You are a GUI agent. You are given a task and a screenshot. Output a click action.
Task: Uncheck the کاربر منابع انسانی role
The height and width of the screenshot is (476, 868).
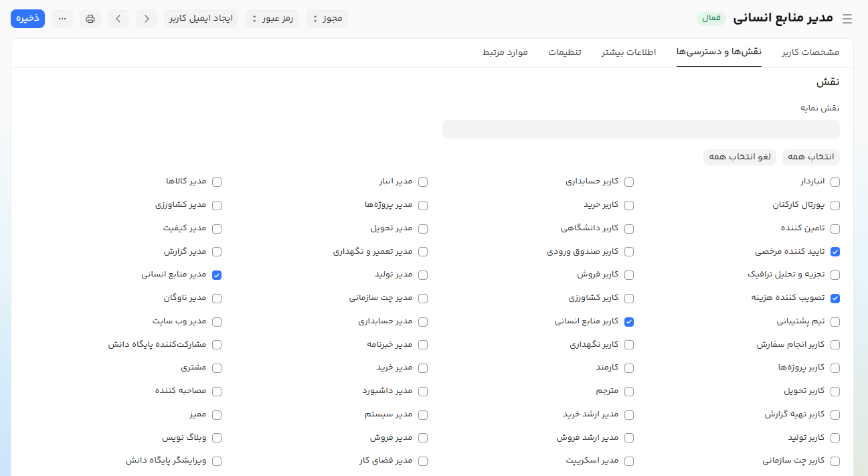[x=629, y=322]
